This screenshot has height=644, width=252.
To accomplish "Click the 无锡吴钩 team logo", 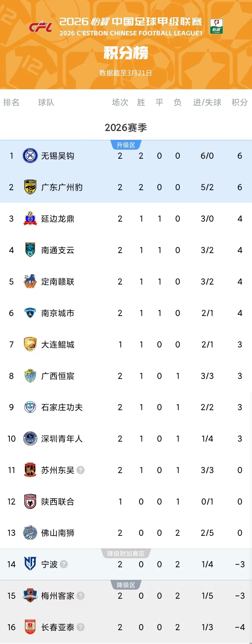I will (30, 156).
